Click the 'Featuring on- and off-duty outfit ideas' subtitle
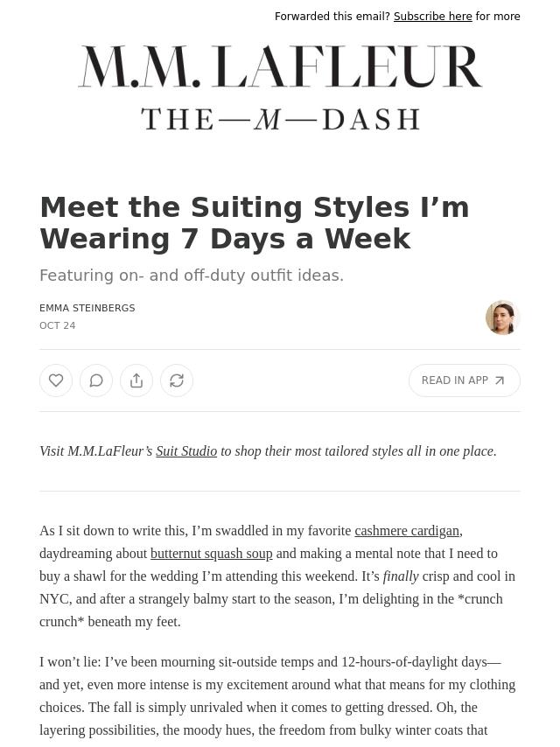This screenshot has width=560, height=747. tap(192, 276)
